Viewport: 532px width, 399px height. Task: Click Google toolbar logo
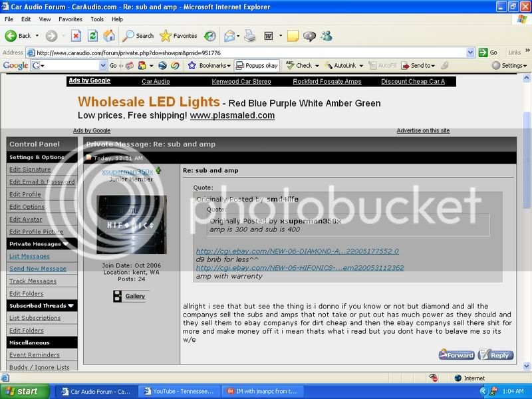15,65
